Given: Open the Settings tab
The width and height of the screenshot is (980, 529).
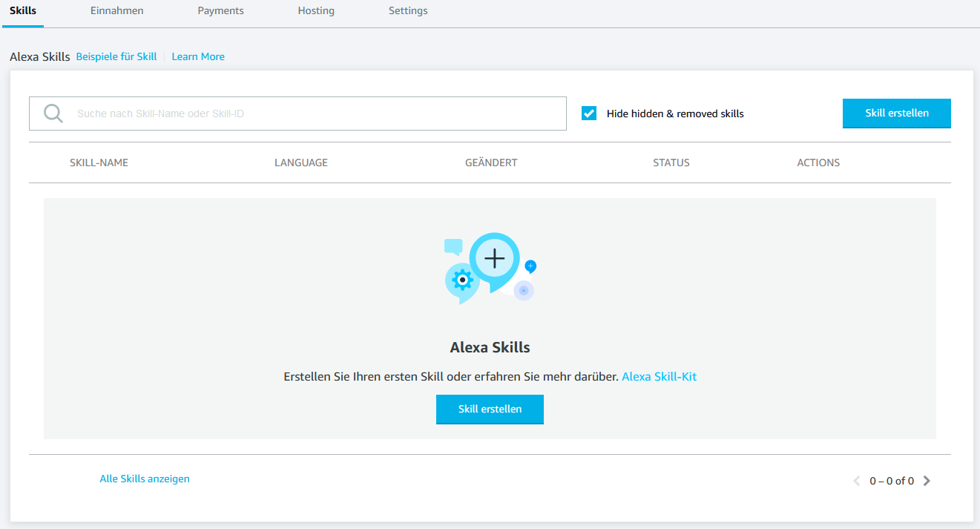Looking at the screenshot, I should point(408,11).
